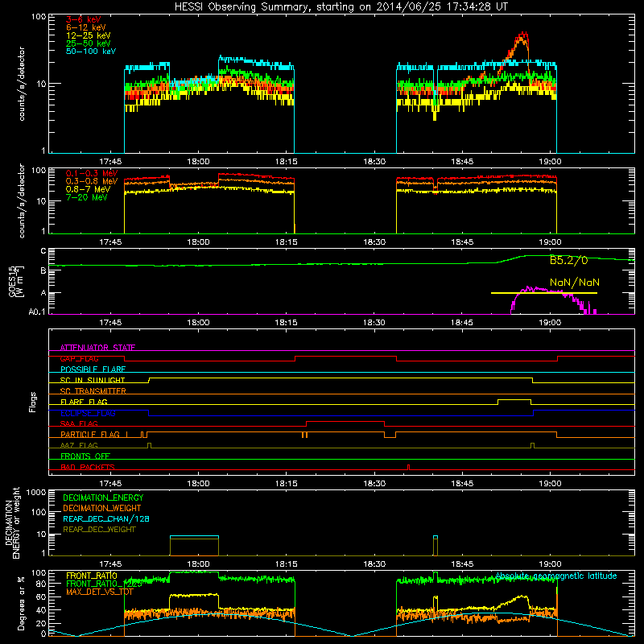644x644 pixels.
Task: Pick the REAR_DEC_CHAN/128 legend label
Action: [x=106, y=518]
